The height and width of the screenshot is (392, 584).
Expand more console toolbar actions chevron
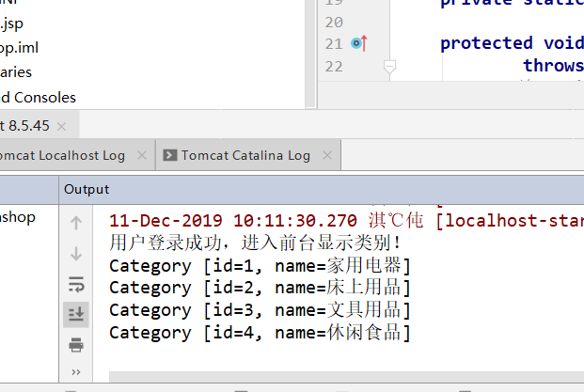coord(76,372)
